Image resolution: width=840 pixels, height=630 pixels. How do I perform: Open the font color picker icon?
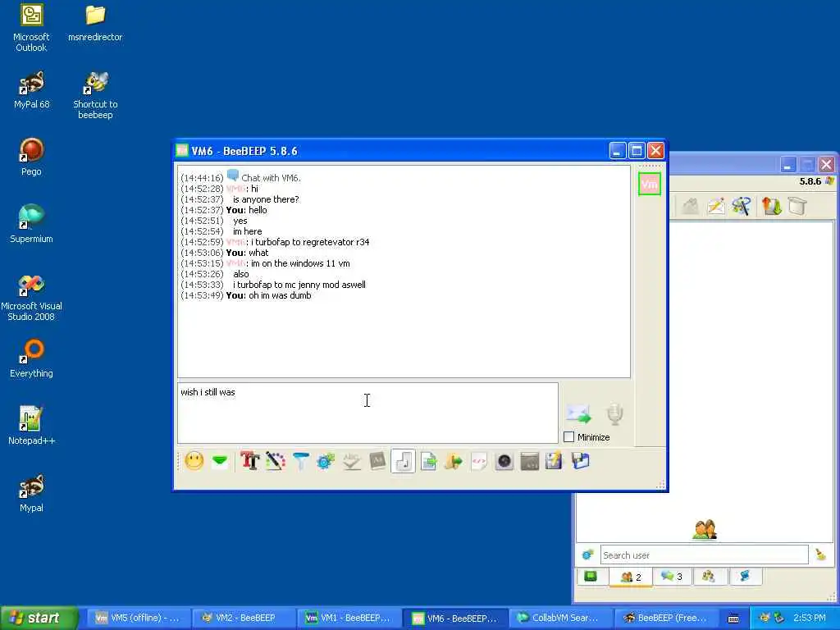coord(276,461)
